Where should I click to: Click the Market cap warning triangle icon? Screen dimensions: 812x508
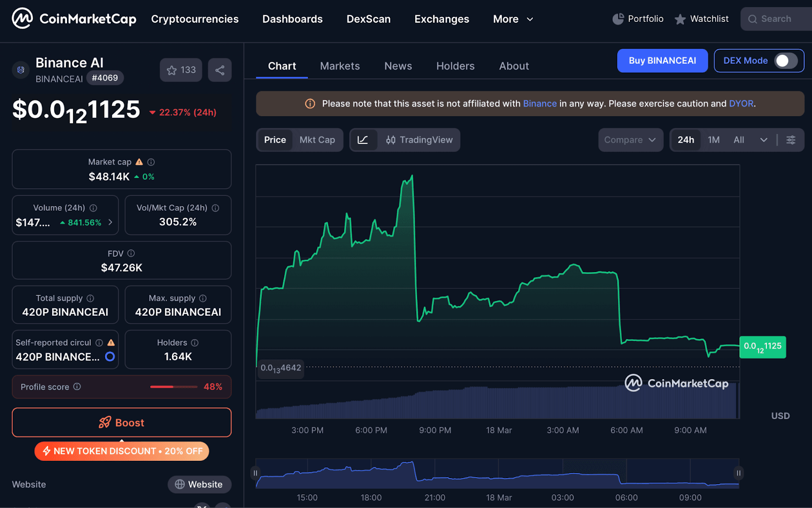(138, 161)
